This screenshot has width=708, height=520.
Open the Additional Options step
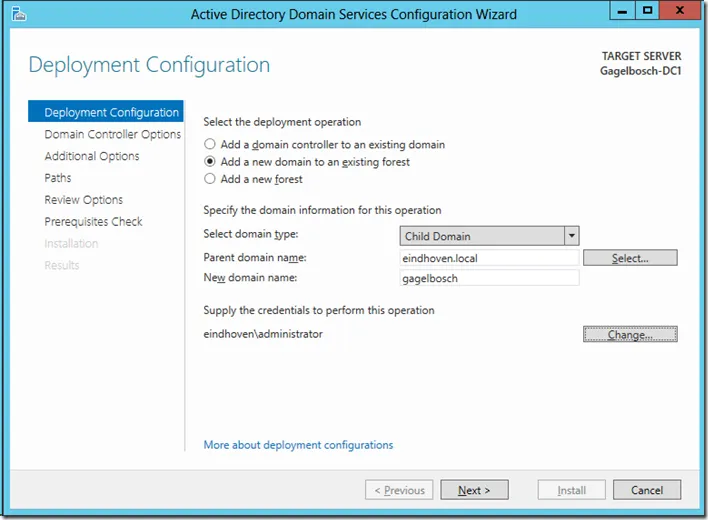coord(92,156)
